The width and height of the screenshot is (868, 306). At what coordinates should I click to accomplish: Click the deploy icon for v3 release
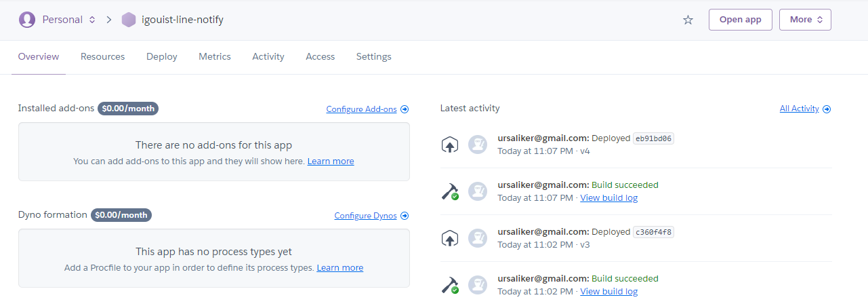(450, 238)
